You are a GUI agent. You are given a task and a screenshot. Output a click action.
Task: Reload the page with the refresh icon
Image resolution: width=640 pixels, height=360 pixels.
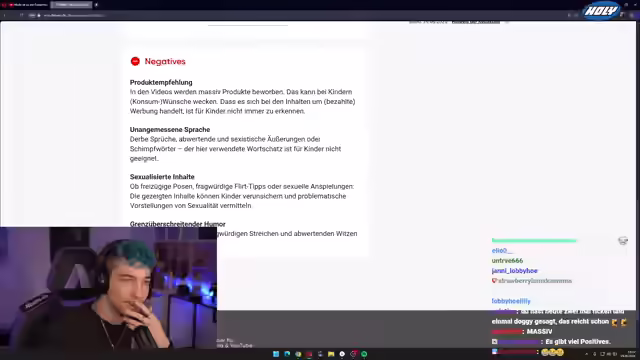21,15
